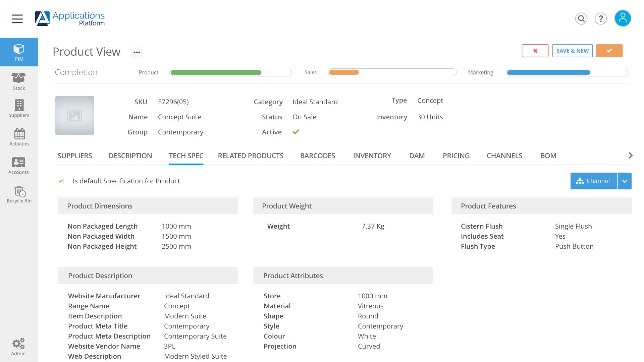The image size is (644, 362).
Task: Open Stock in the sidebar
Action: [x=19, y=81]
